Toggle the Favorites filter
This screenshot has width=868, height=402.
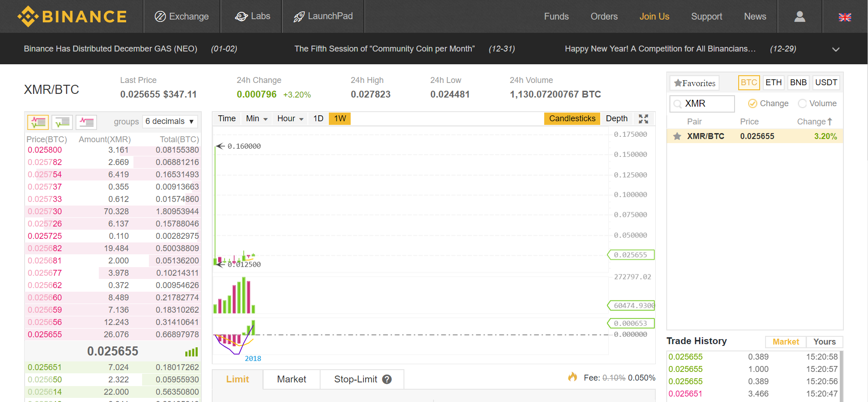coord(694,83)
